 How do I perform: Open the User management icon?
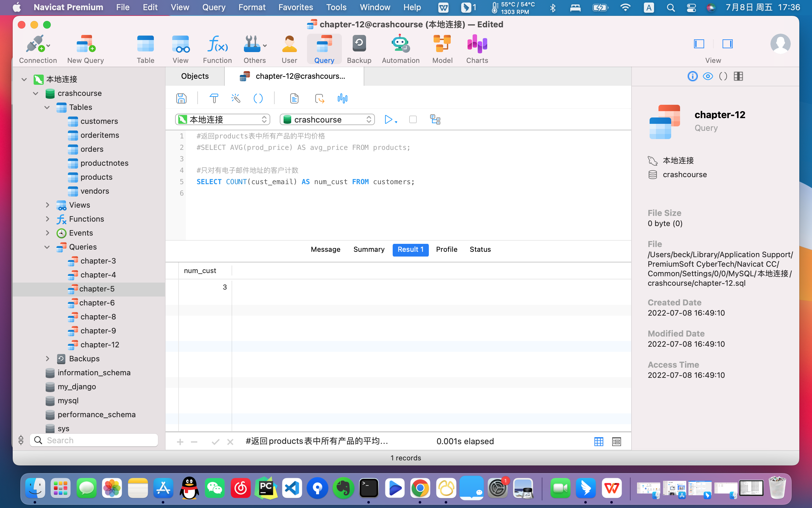click(x=289, y=44)
